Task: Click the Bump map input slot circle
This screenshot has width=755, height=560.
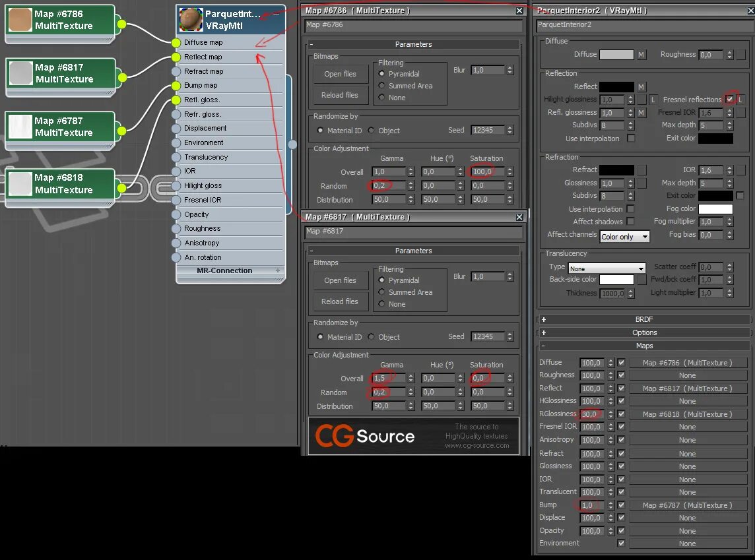Action: tap(176, 85)
